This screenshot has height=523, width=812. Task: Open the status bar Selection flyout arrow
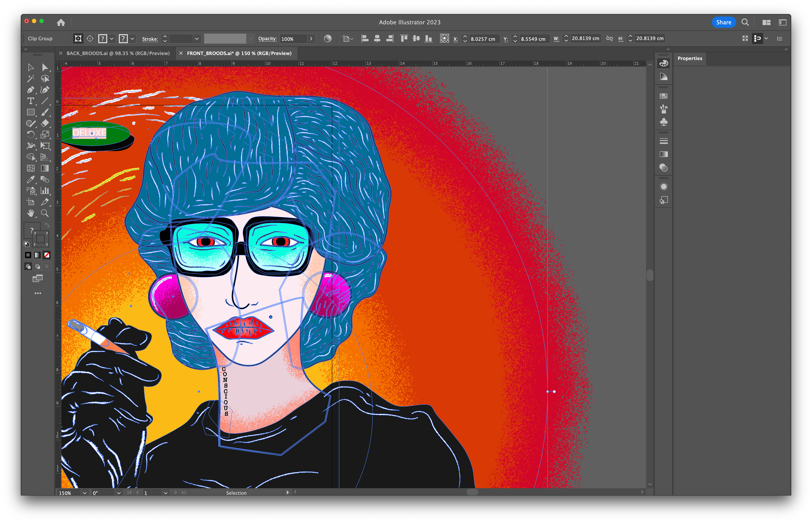(287, 492)
